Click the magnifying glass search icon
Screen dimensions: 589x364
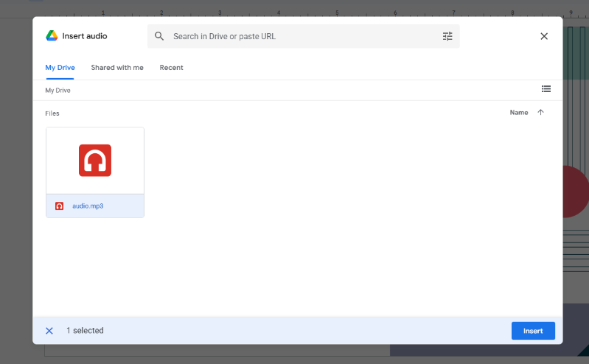159,36
